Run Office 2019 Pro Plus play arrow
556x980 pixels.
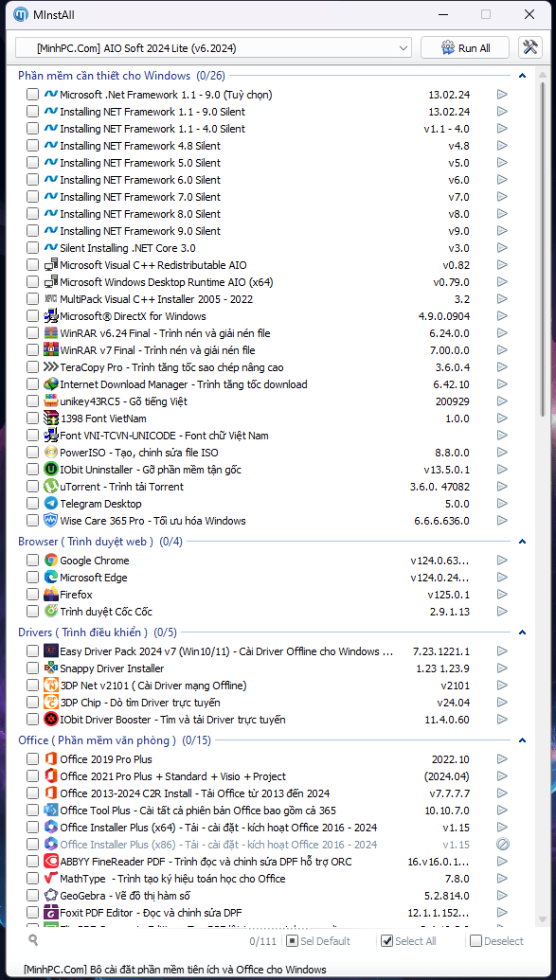coord(502,759)
